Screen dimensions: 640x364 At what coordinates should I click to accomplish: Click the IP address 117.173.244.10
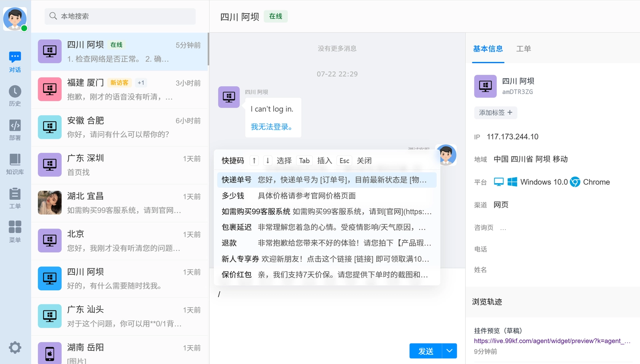pyautogui.click(x=512, y=137)
